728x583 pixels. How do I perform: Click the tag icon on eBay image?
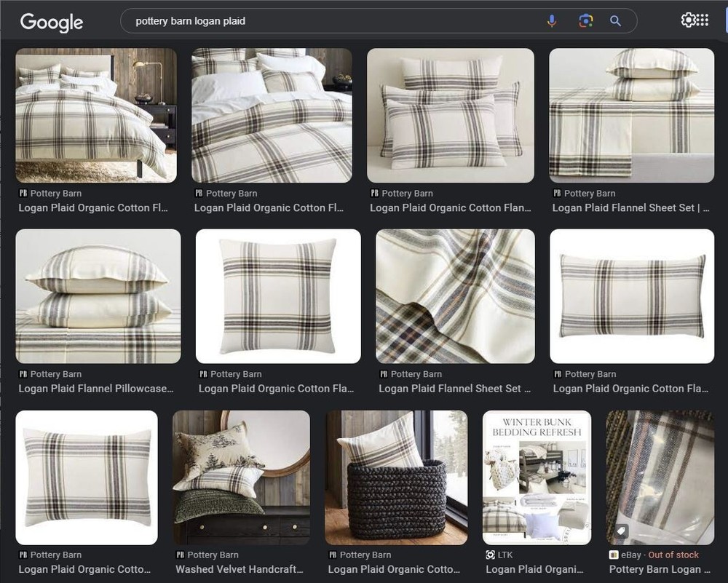point(622,531)
